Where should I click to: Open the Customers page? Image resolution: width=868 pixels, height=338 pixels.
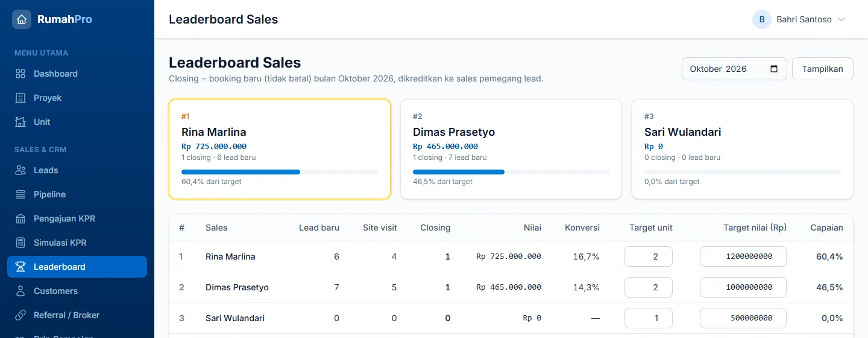tap(77, 291)
